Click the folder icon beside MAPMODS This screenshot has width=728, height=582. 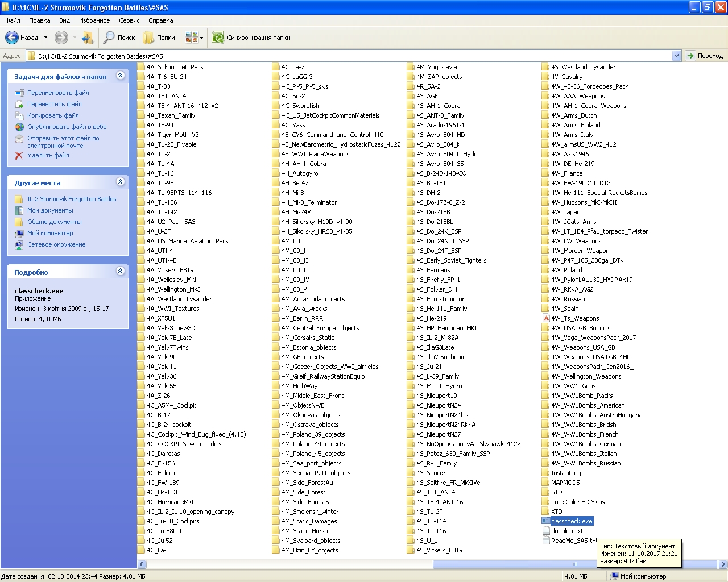click(546, 483)
